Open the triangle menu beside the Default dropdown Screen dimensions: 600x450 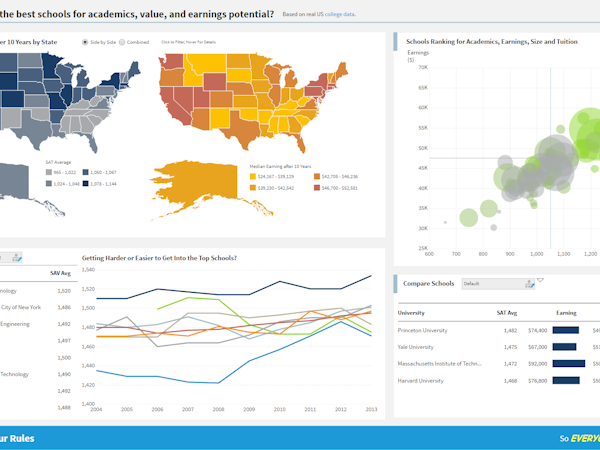pyautogui.click(x=540, y=280)
